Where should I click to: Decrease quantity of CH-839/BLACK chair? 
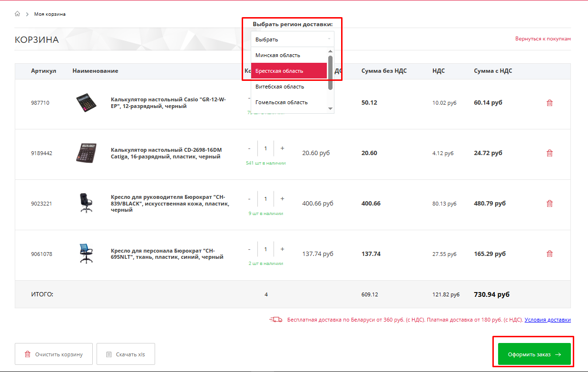(249, 199)
